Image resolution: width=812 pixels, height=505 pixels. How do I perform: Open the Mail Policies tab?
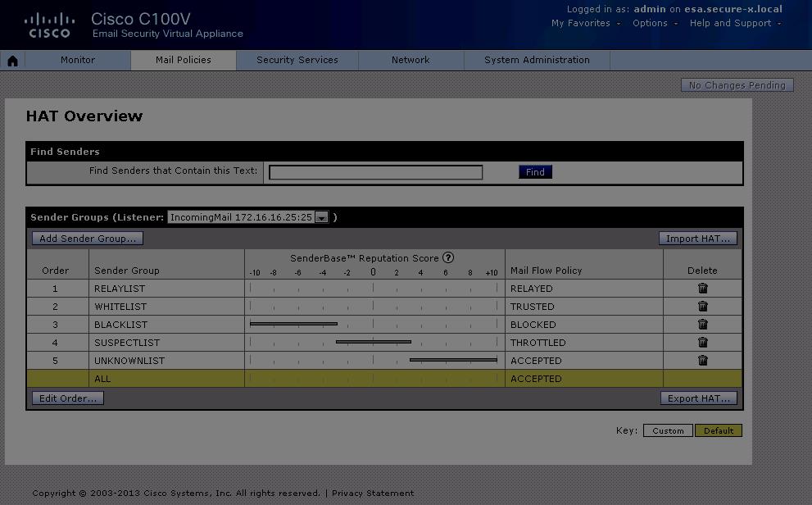(184, 60)
